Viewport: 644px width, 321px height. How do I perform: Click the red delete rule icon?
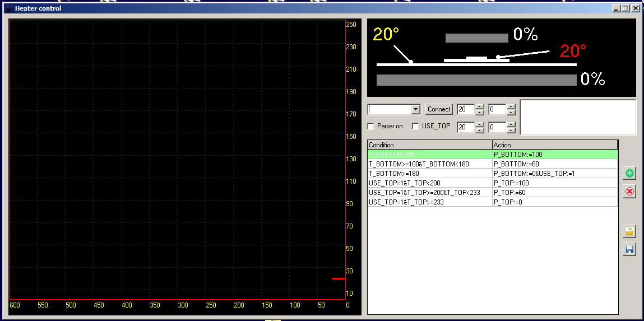click(629, 192)
